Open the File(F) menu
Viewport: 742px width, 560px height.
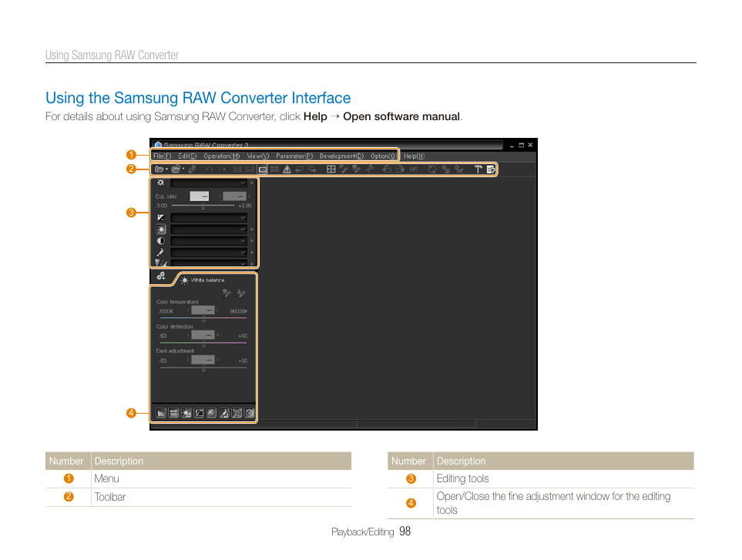click(x=162, y=156)
